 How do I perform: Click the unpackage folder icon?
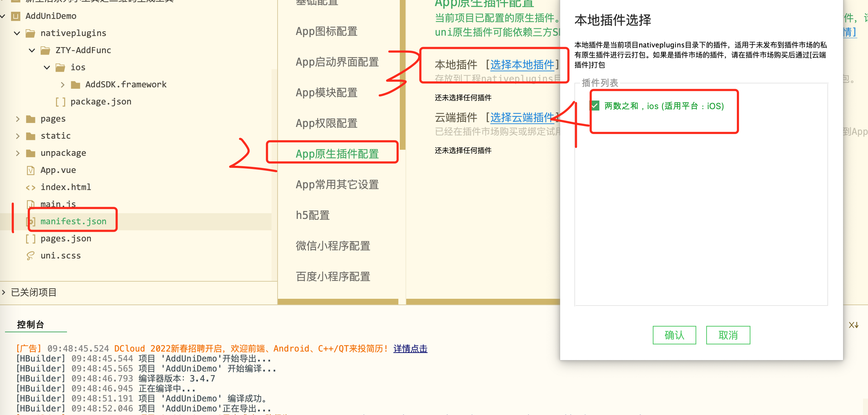(31, 153)
